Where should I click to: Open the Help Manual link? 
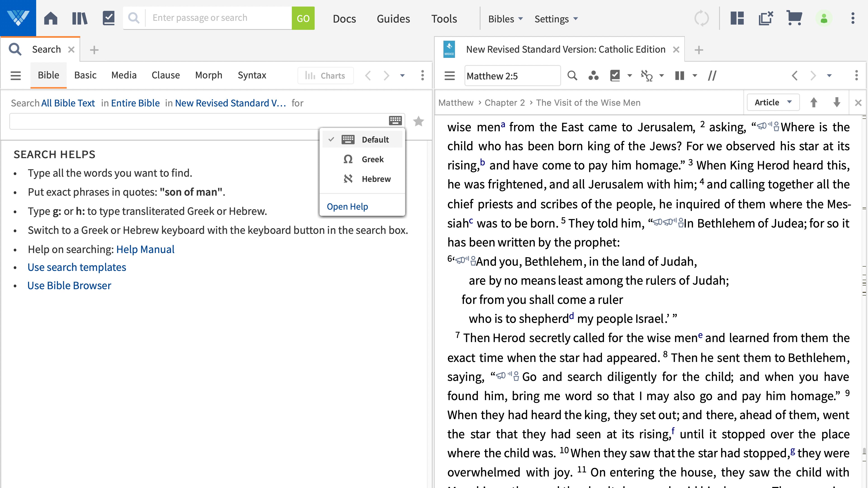(x=145, y=249)
